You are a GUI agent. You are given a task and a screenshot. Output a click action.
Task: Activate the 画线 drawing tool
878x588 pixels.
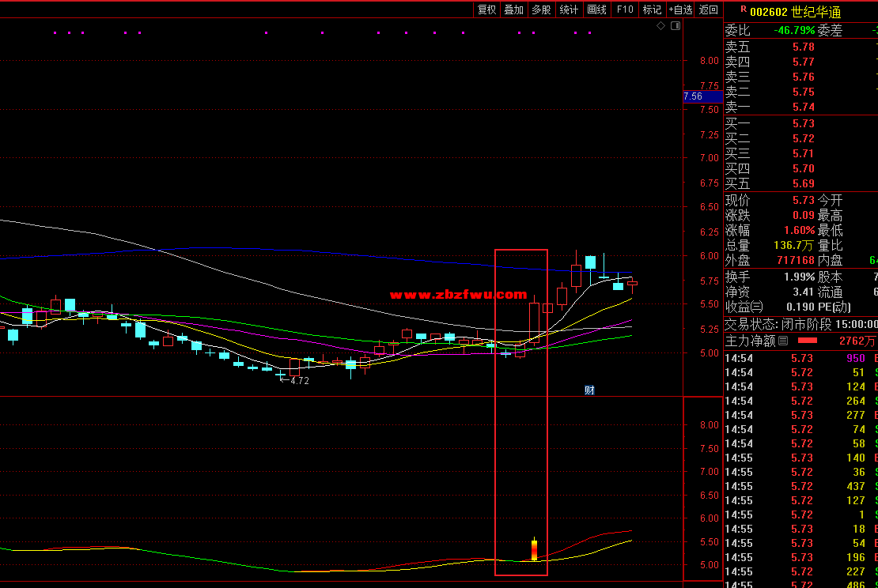(x=596, y=9)
